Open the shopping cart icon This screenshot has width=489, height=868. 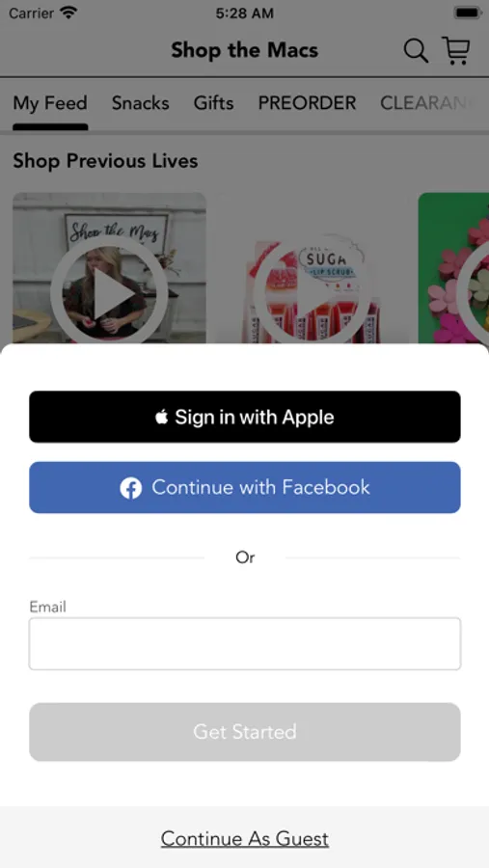(x=456, y=50)
